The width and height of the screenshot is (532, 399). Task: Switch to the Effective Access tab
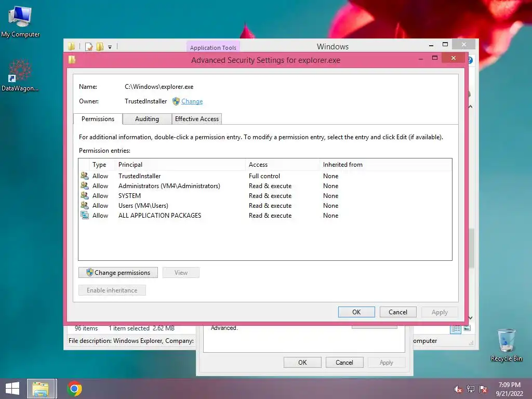click(x=197, y=119)
